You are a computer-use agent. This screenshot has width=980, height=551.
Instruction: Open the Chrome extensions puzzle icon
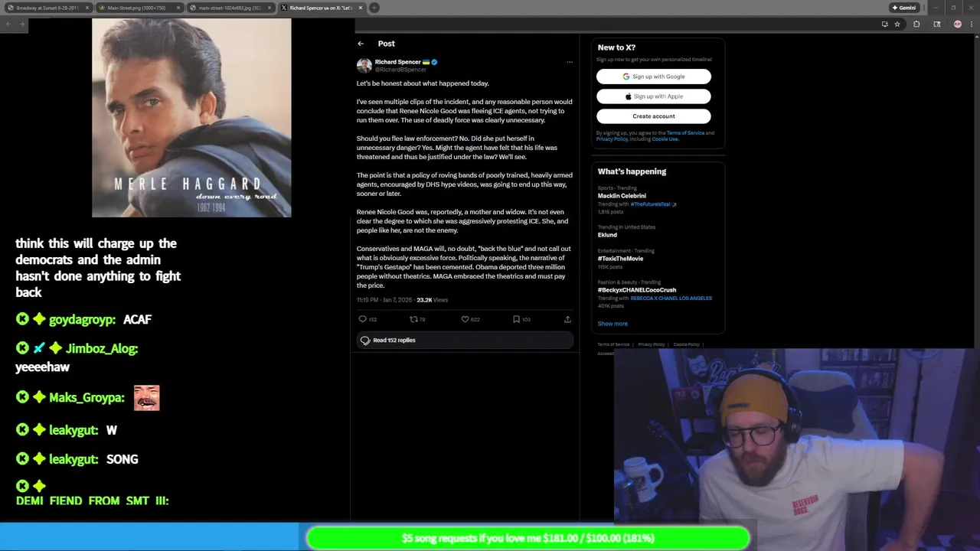click(x=916, y=24)
